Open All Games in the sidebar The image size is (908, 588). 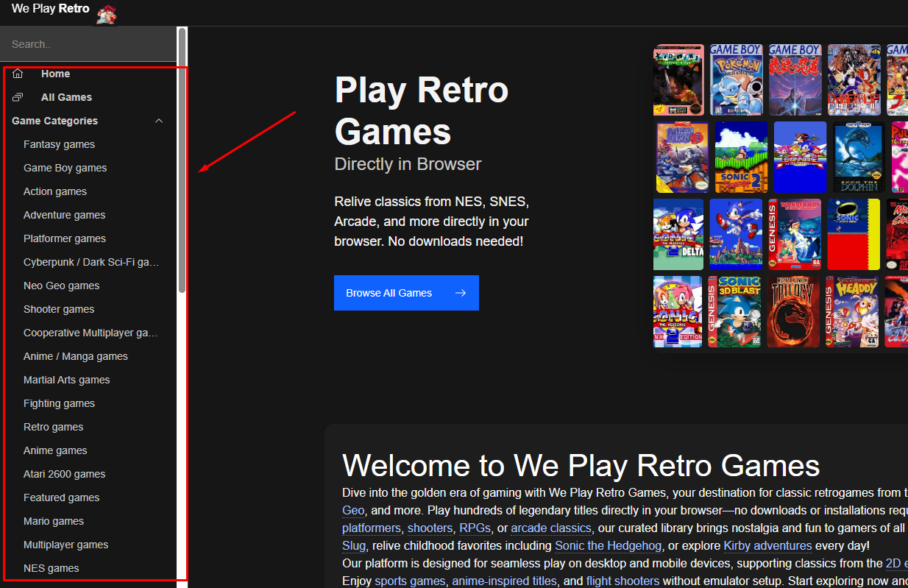67,97
